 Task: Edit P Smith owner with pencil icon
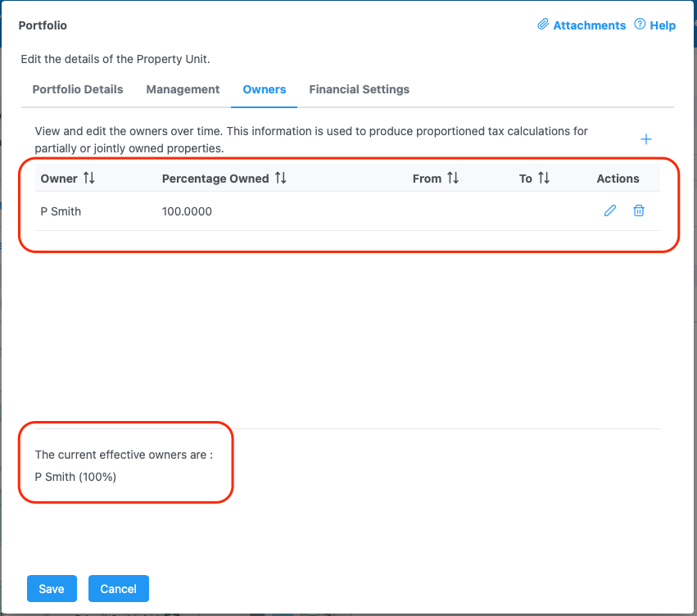tap(609, 211)
